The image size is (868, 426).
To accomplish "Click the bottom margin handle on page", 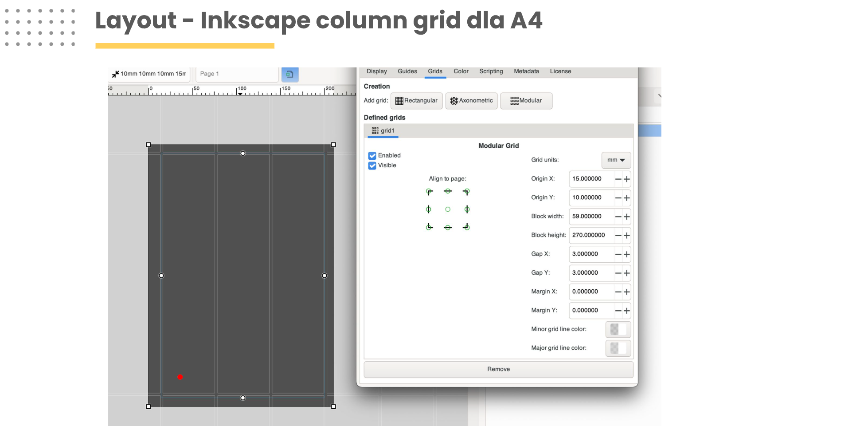I will tap(243, 398).
